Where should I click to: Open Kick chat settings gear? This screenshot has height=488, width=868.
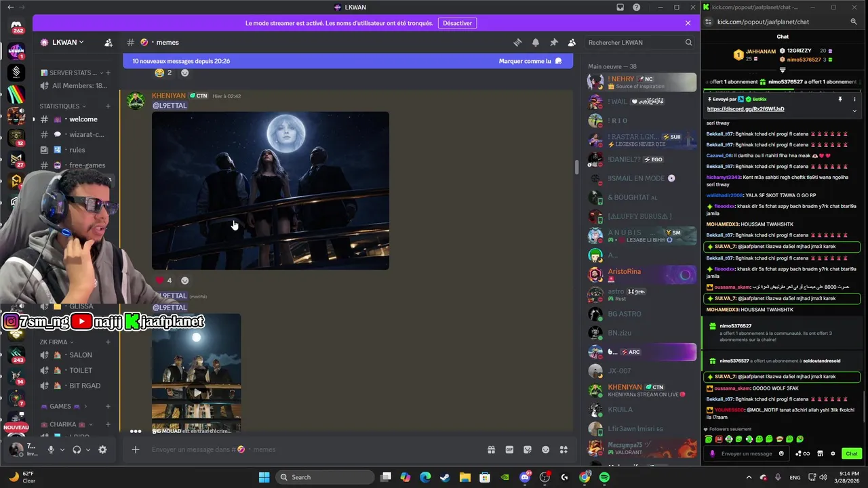click(833, 453)
